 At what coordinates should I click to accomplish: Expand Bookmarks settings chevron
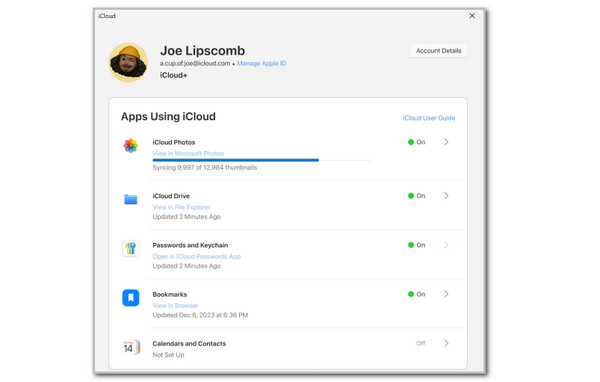click(446, 294)
